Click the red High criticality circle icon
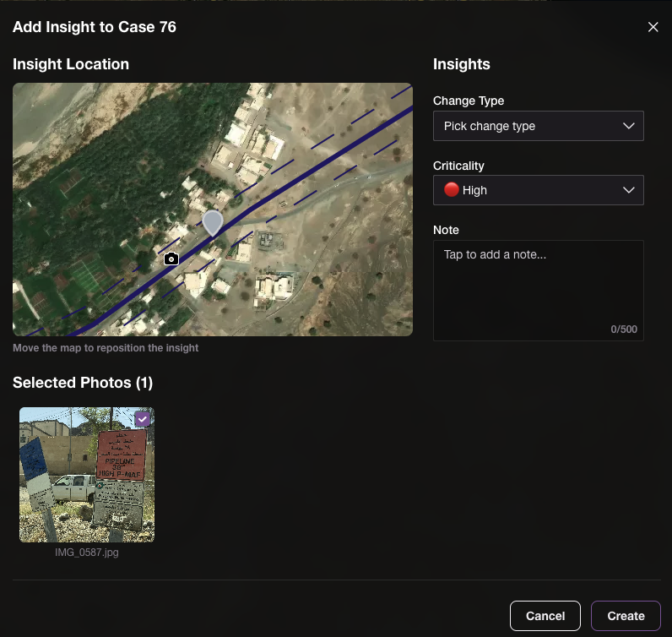This screenshot has height=637, width=672. pos(452,190)
